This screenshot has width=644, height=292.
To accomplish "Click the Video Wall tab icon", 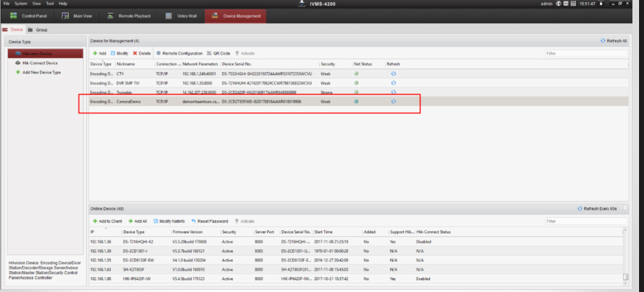I will click(x=169, y=16).
